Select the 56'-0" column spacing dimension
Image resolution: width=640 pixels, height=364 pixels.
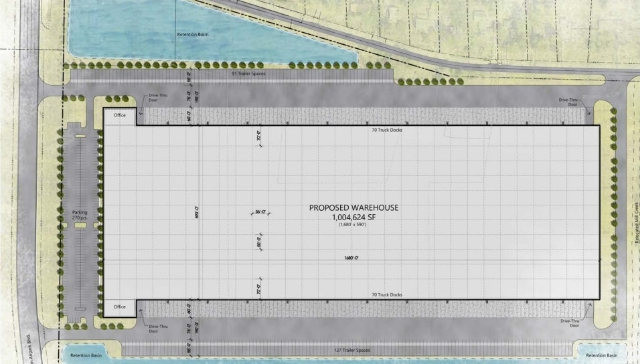[x=262, y=212]
